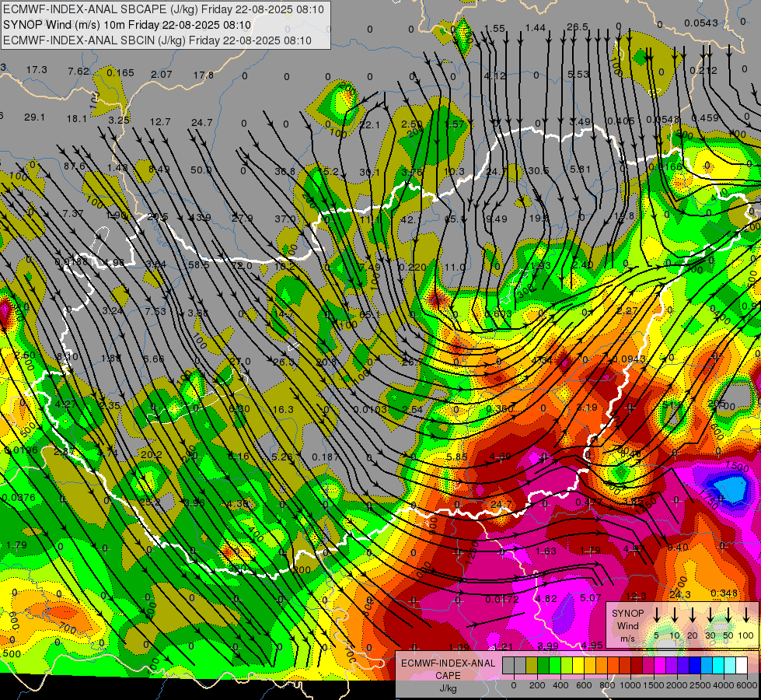The height and width of the screenshot is (700, 761).
Task: Pick the pure blue CAPE legend swatch
Action: click(x=694, y=666)
